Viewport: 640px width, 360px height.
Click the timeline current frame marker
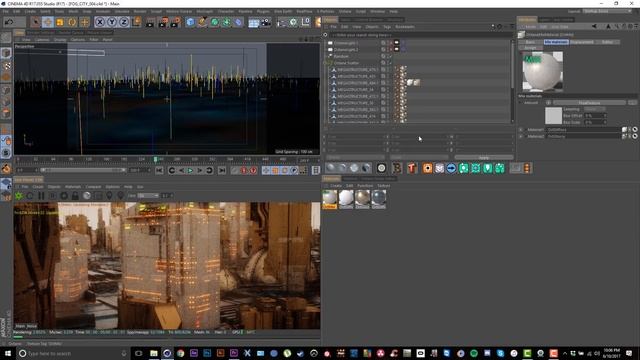click(x=155, y=159)
